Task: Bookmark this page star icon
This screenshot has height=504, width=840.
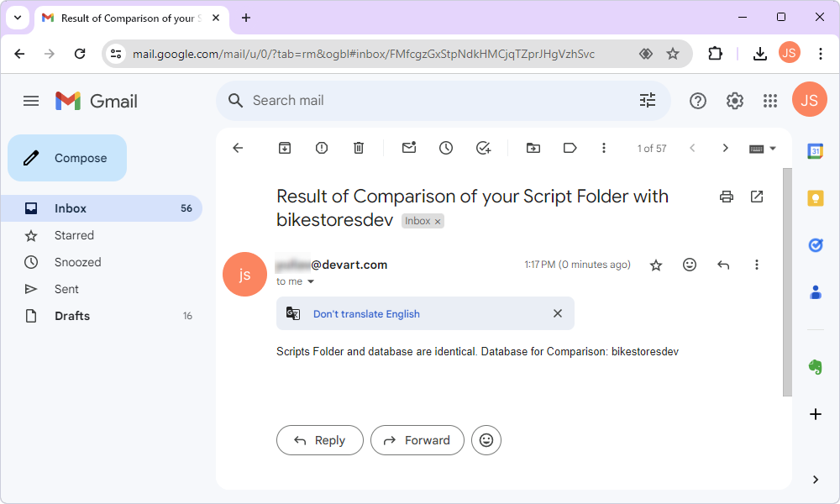Action: pyautogui.click(x=673, y=54)
